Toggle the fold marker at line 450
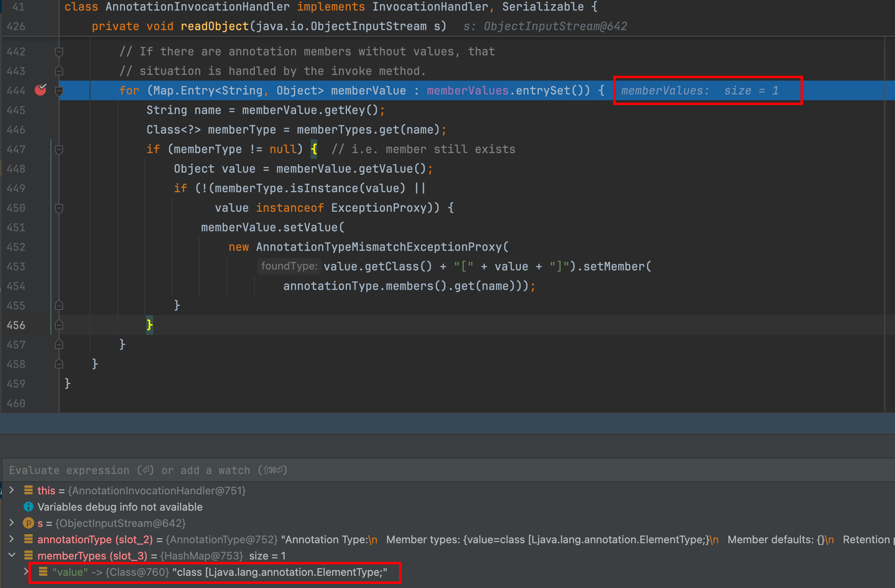This screenshot has height=588, width=895. pyautogui.click(x=59, y=208)
